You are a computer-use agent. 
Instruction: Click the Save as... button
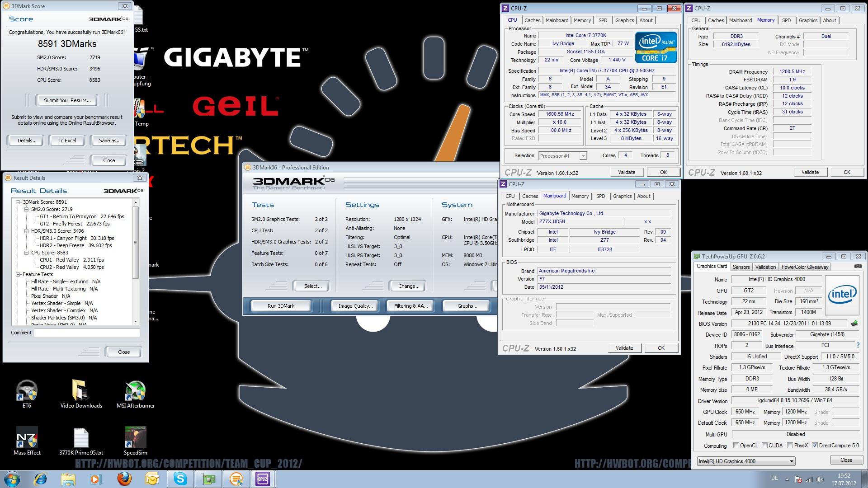tap(109, 141)
